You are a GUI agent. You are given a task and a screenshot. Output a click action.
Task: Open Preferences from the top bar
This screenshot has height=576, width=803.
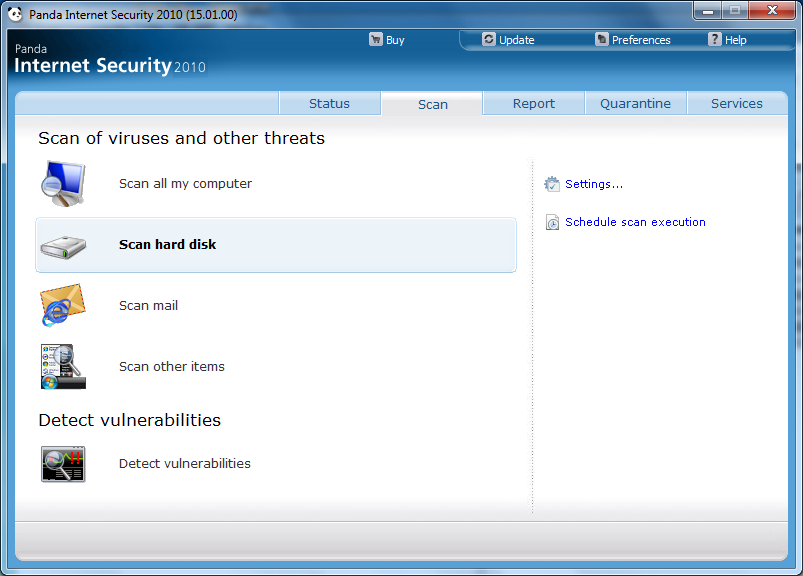click(640, 40)
